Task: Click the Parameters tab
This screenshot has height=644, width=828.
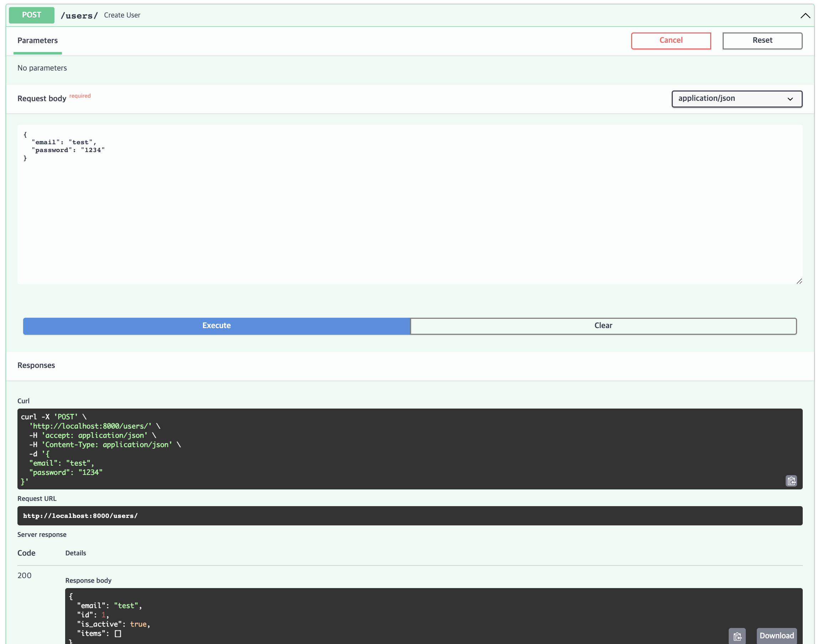Action: 37,41
